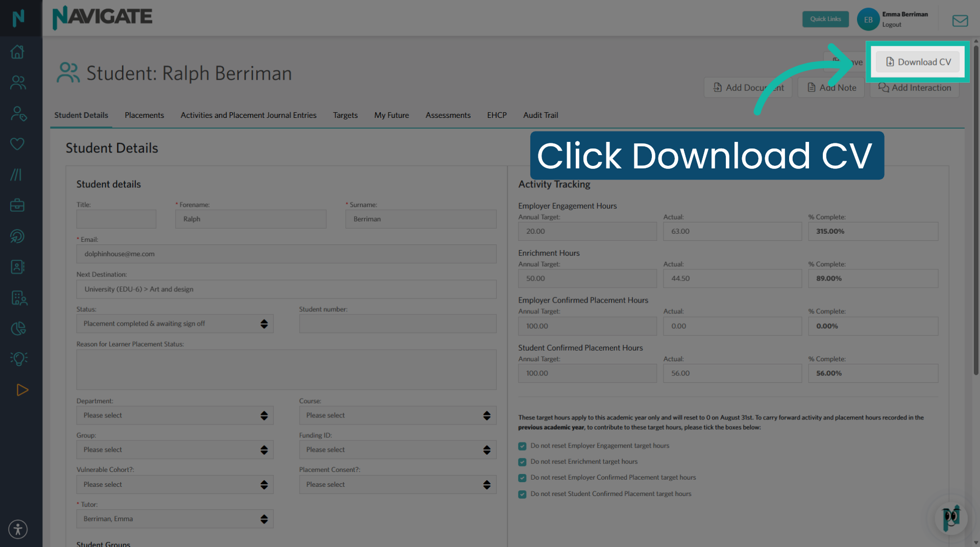The height and width of the screenshot is (547, 980).
Task: Click the Surname field containing Berriman
Action: point(421,219)
